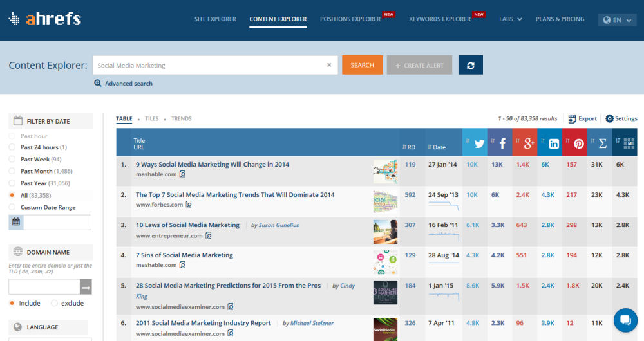Click inspect icon for row 5 socialmediaexaminer.com
The image size is (644, 341).
click(x=231, y=306)
